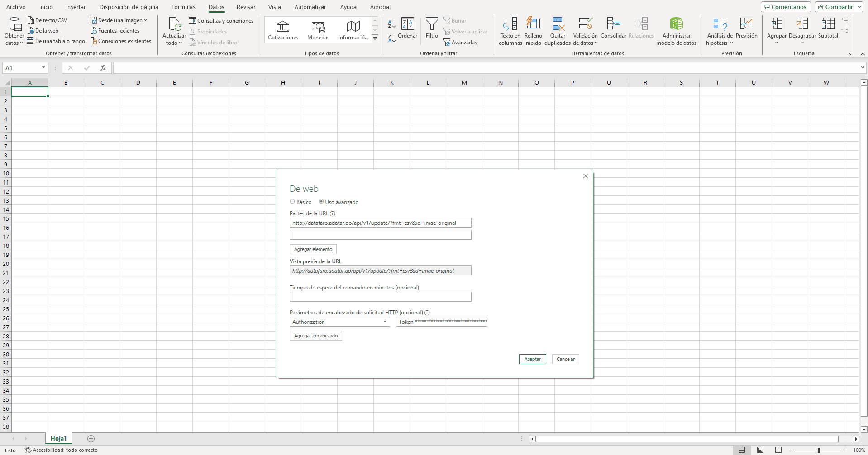Expand Desde una imagen dropdown

point(145,20)
